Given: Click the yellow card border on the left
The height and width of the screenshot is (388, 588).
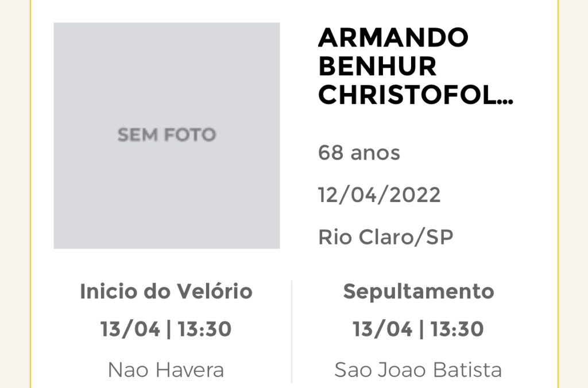Looking at the screenshot, I should (x=31, y=194).
